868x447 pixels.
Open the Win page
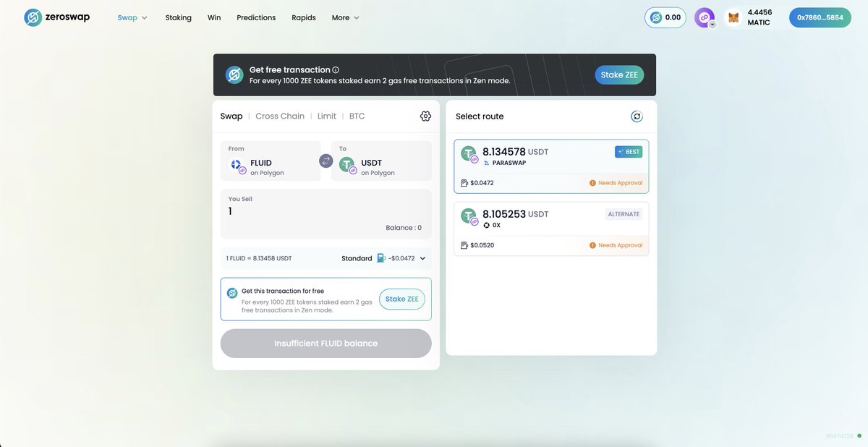[x=214, y=17]
